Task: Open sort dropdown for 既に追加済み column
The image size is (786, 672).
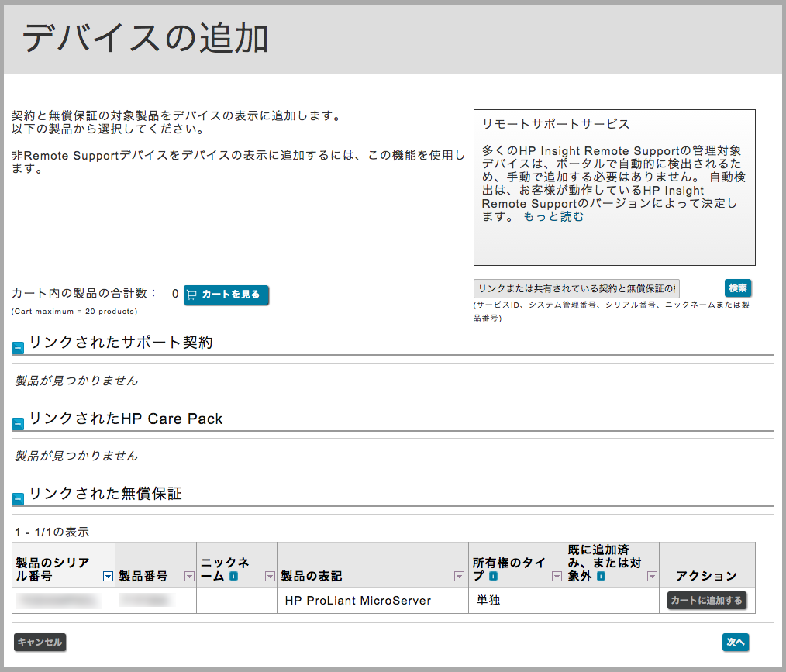Action: 652,577
